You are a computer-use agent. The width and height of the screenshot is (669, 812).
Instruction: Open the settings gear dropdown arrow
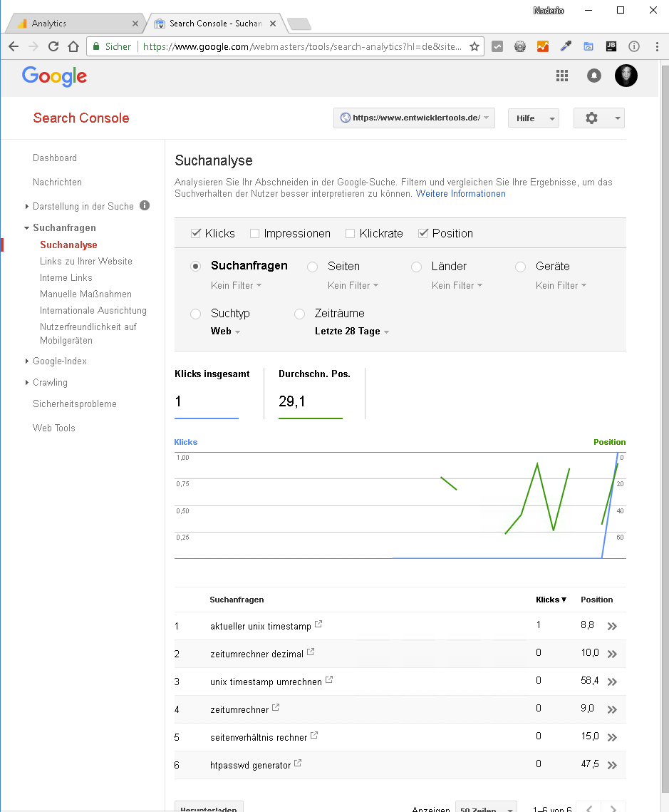coord(617,118)
